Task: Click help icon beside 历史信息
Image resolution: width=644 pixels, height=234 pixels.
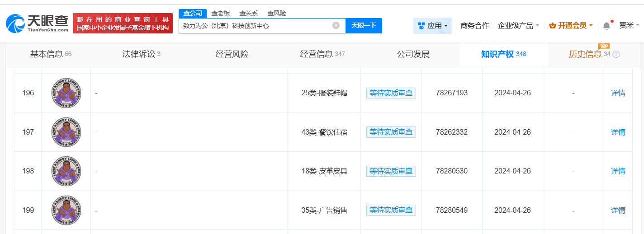Action: [616, 54]
